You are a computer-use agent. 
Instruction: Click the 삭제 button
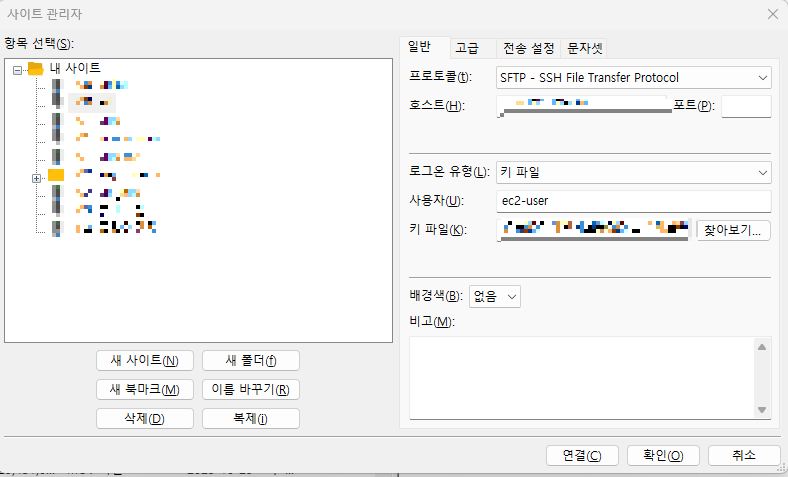tap(145, 419)
